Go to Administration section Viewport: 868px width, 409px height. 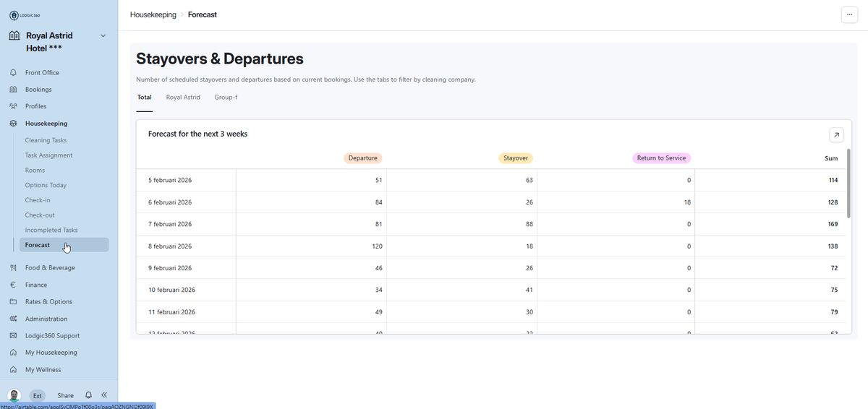click(x=46, y=319)
